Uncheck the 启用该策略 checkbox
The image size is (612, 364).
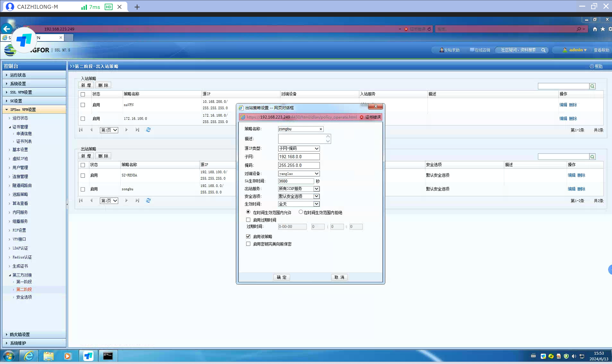[x=248, y=236]
